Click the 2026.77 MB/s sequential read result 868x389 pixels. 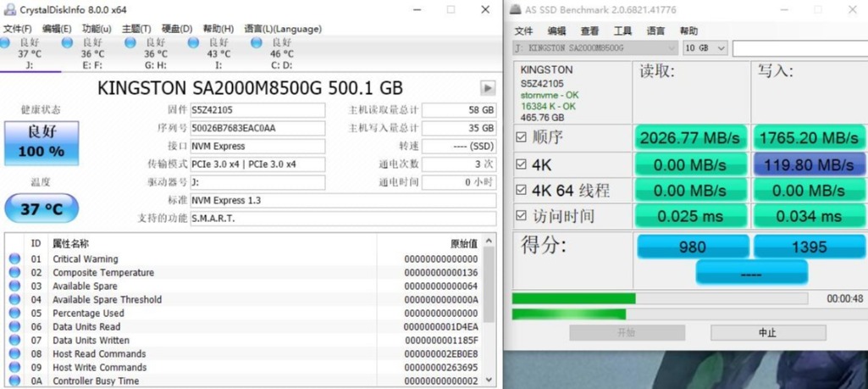click(690, 137)
